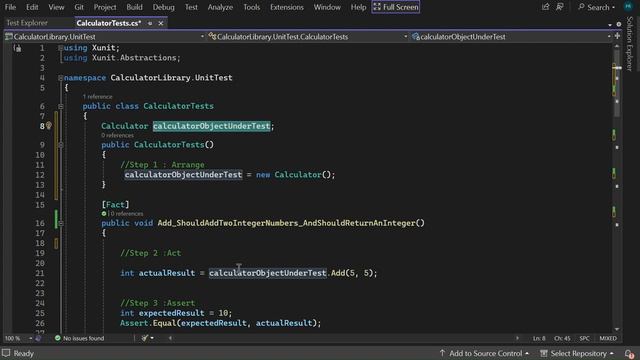The height and width of the screenshot is (360, 640).
Task: Click the 'No issues found' status
Action: pyautogui.click(x=80, y=338)
